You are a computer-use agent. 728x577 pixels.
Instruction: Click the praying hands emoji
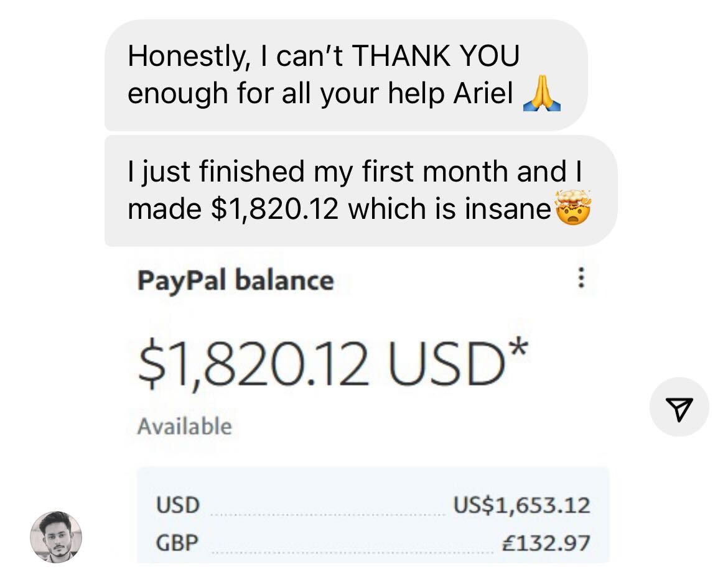[542, 94]
